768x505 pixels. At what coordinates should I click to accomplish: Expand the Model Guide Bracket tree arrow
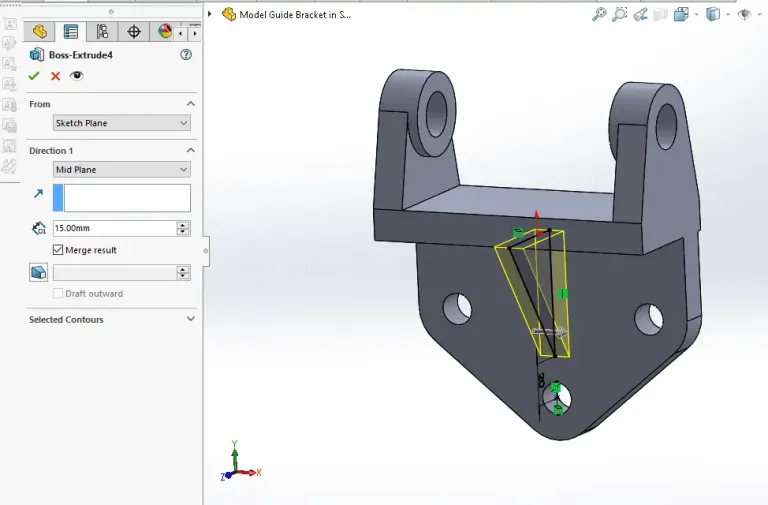[x=211, y=14]
